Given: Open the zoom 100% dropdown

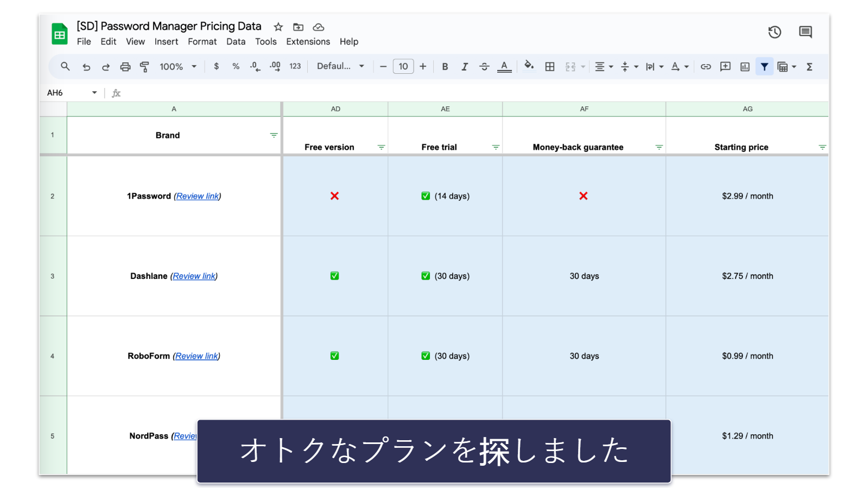Looking at the screenshot, I should (x=178, y=66).
